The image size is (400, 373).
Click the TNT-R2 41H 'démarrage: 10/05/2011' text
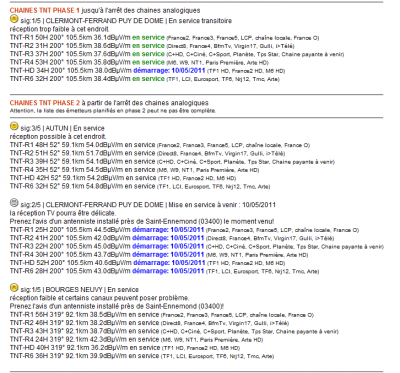pos(168,238)
